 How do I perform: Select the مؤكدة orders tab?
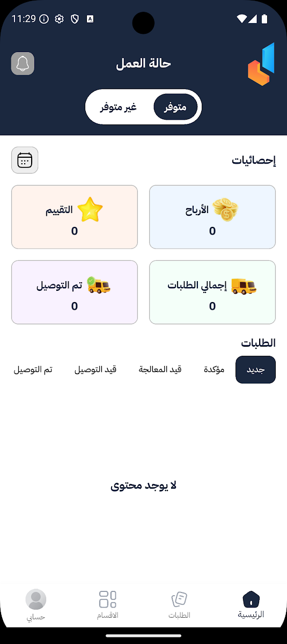(214, 370)
